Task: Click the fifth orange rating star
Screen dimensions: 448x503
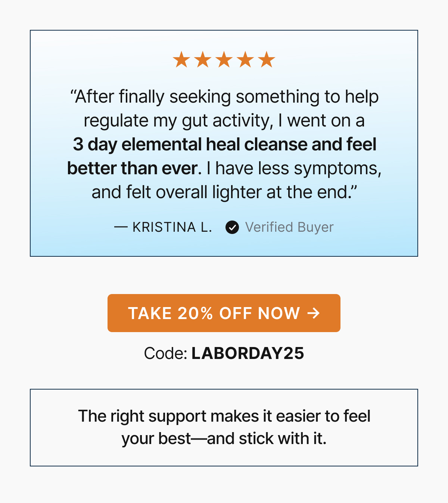Action: tap(267, 60)
